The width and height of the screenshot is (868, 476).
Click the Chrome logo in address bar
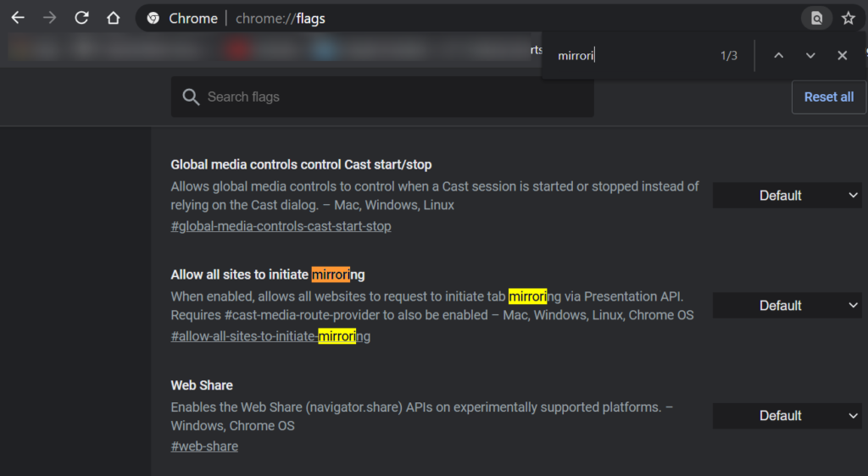(153, 19)
